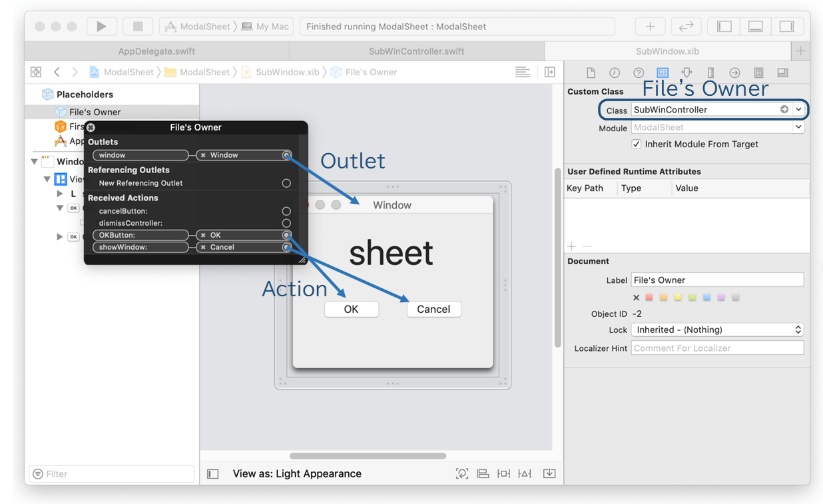823x504 pixels.
Task: Open the Module combo box dropdown
Action: 798,127
